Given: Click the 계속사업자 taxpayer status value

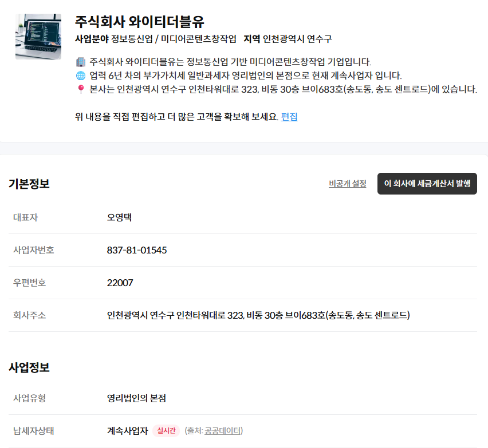Looking at the screenshot, I should click(128, 431).
